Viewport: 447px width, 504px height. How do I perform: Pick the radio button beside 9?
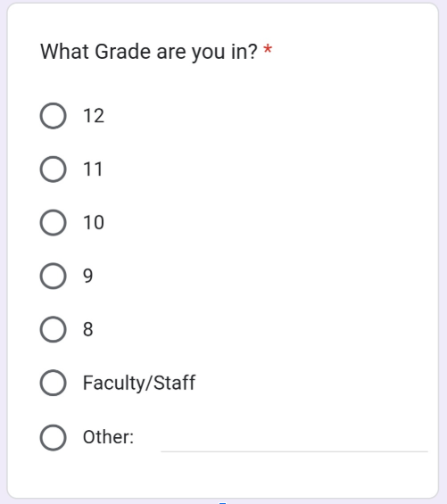point(53,276)
